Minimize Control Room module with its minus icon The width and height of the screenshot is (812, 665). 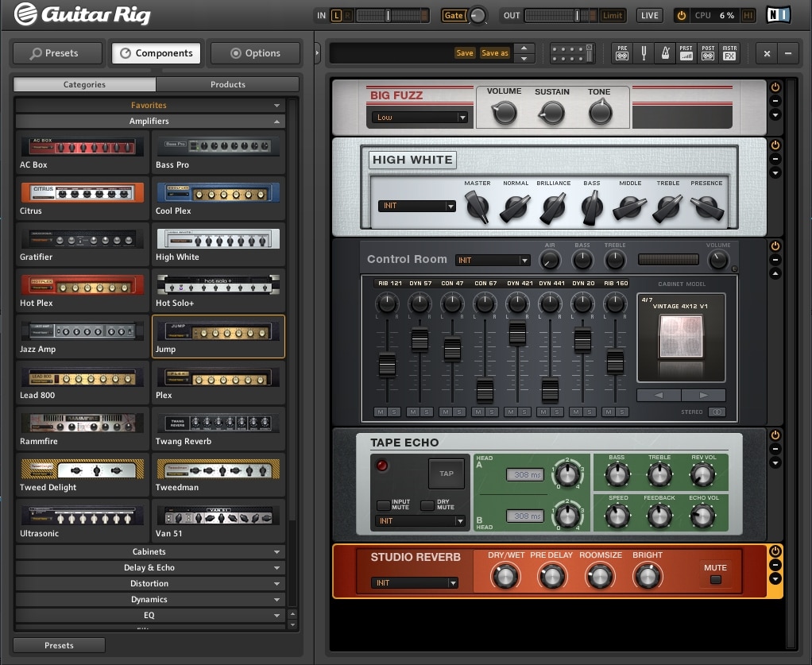click(x=775, y=260)
